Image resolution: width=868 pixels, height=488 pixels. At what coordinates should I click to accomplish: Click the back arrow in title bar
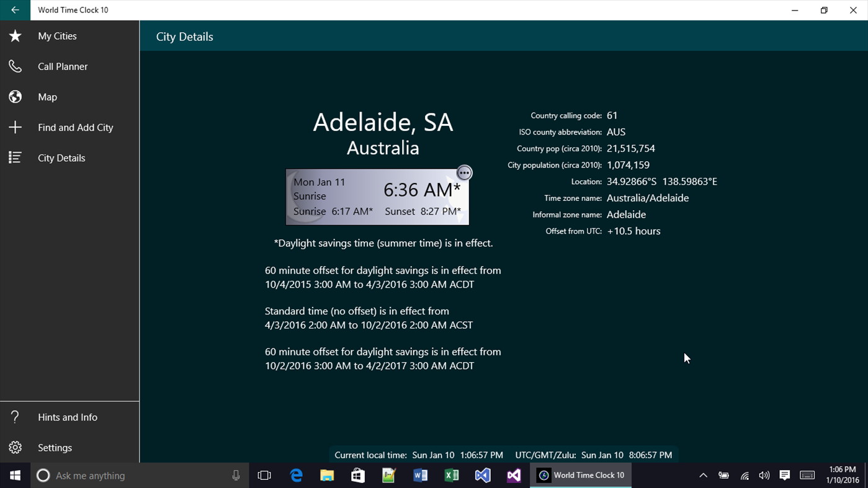(15, 10)
